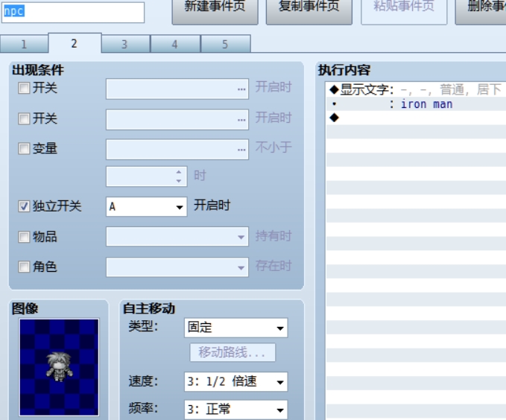Select the iron man text line
Viewport: 506px width, 420px height.
[x=416, y=104]
